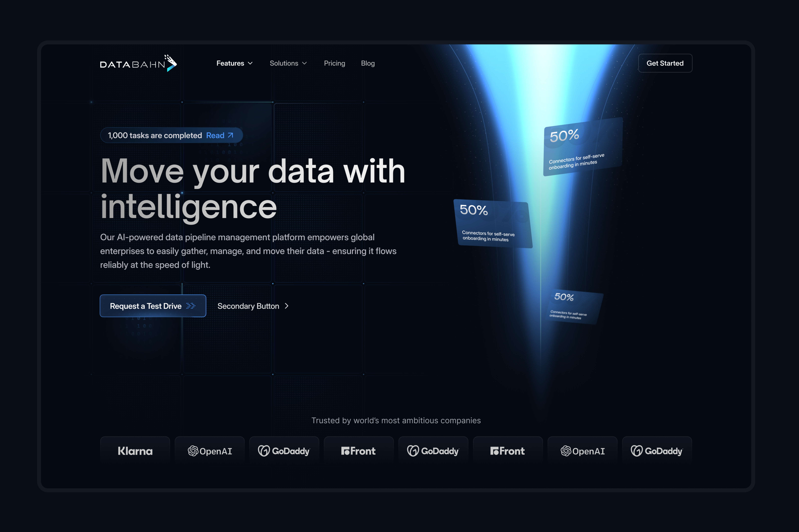Click the last GoDaddy heart logo icon
Screen dimensions: 799x532
click(637, 451)
